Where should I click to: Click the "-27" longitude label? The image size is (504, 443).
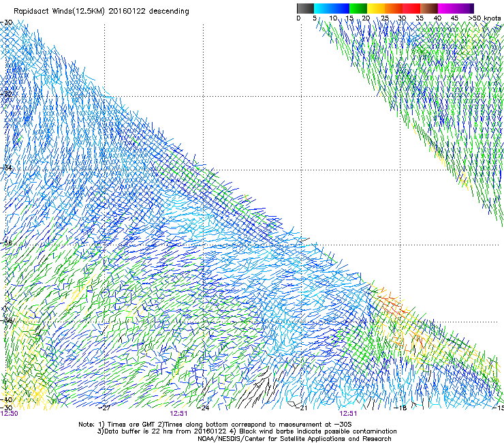pyautogui.click(x=104, y=408)
